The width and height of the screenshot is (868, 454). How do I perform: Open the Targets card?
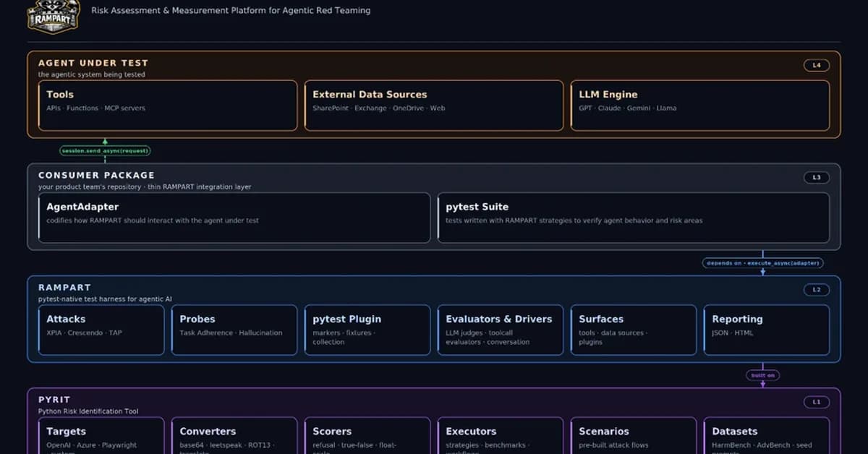point(101,436)
